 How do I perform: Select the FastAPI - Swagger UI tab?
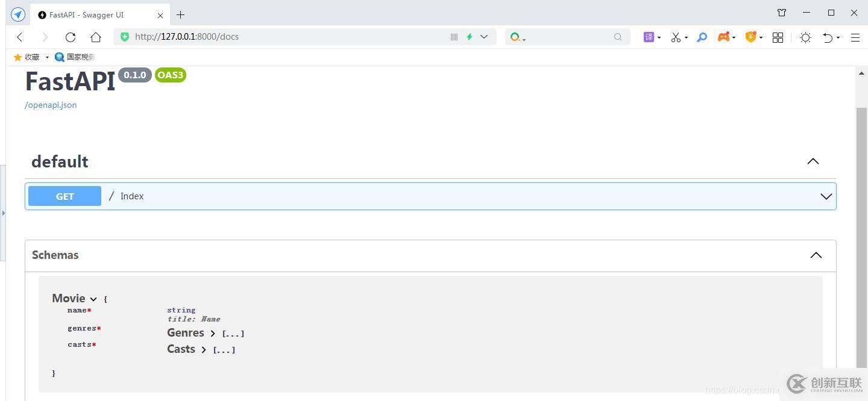click(100, 14)
